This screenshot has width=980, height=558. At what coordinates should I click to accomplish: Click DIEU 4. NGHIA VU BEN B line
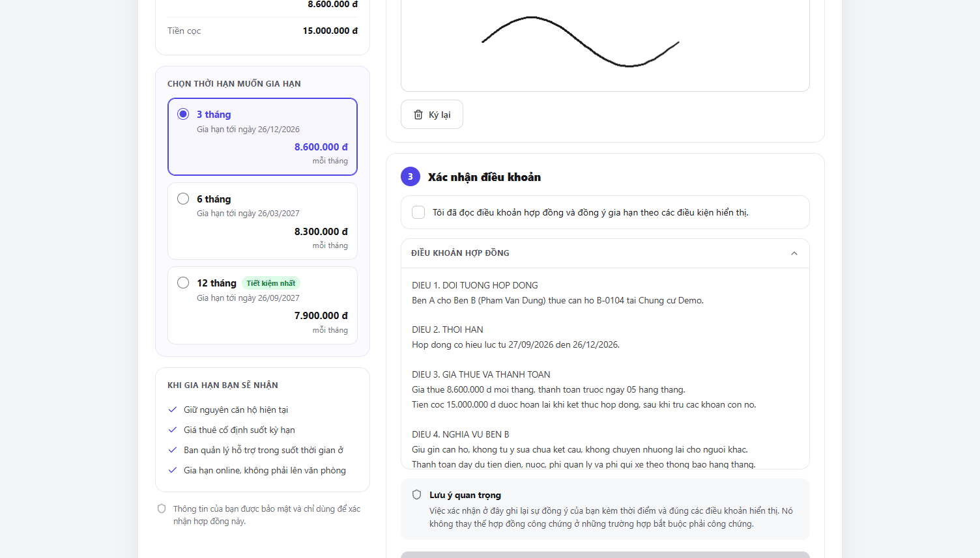tap(461, 434)
